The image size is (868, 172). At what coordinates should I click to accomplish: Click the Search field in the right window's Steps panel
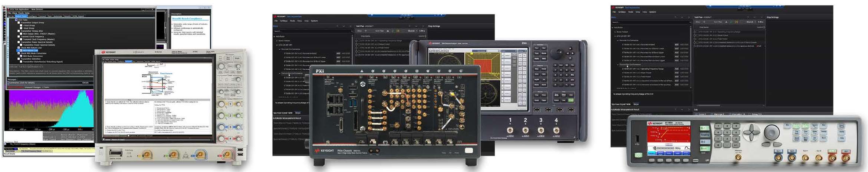(649, 22)
